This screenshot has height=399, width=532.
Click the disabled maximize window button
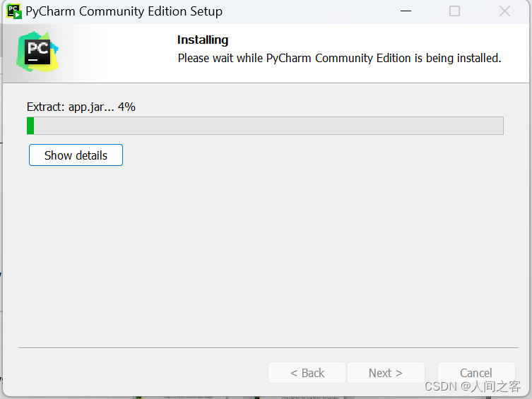click(454, 11)
